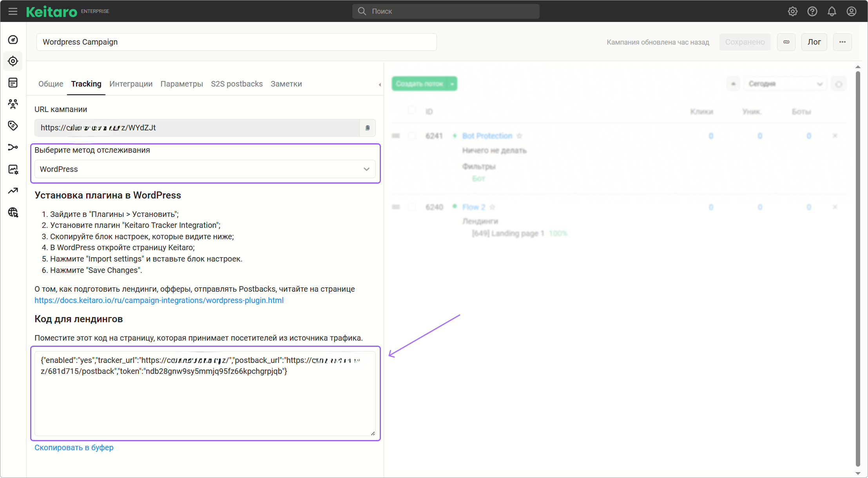The width and height of the screenshot is (868, 478).
Task: Open the dashboard gauge icon in sidebar
Action: point(13,40)
